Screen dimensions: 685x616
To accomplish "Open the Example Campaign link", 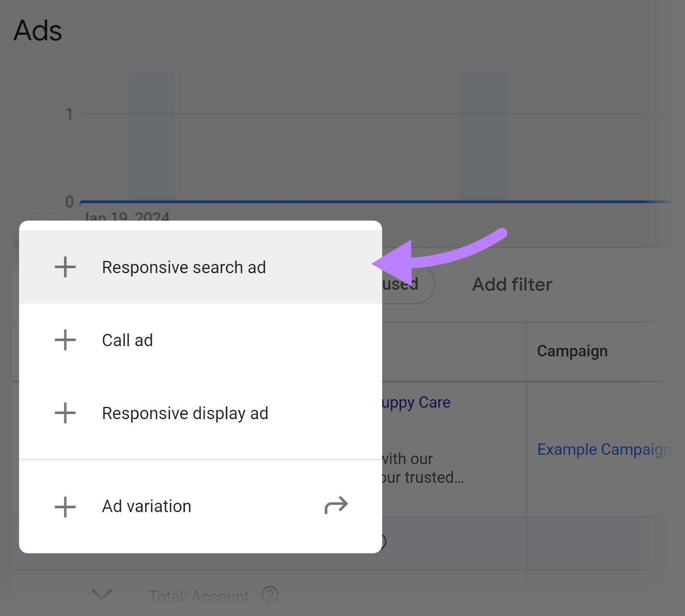I will tap(604, 449).
